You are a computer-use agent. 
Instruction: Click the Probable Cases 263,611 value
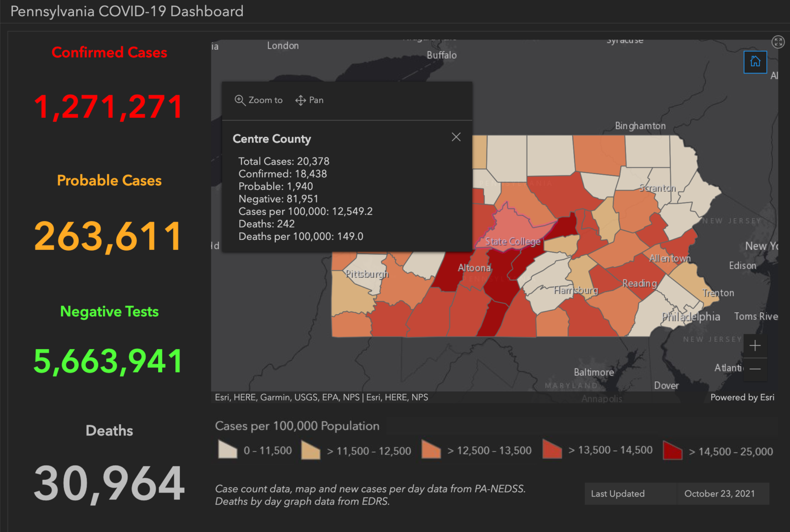108,236
